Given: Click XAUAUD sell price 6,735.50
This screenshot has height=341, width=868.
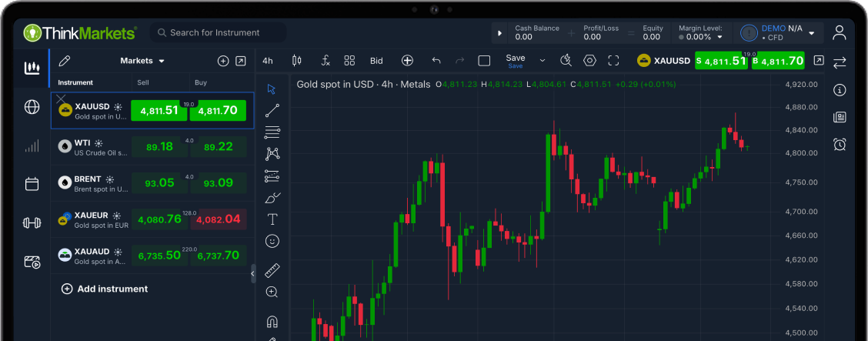Looking at the screenshot, I should coord(159,256).
